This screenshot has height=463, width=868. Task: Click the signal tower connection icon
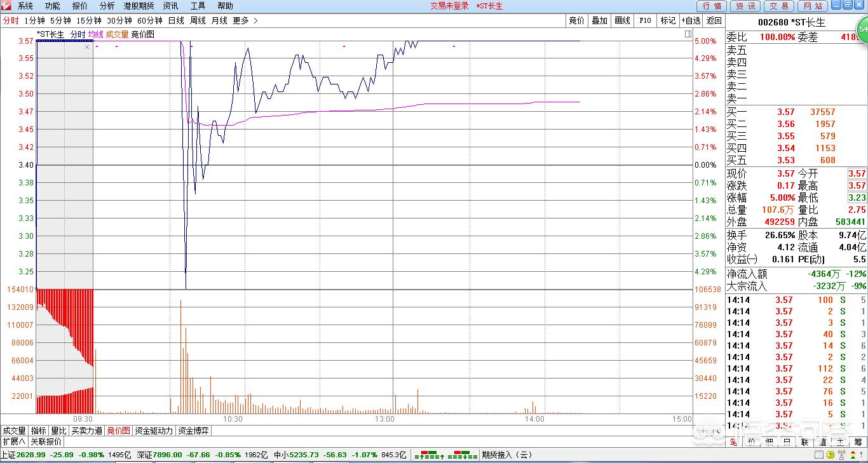point(841,455)
